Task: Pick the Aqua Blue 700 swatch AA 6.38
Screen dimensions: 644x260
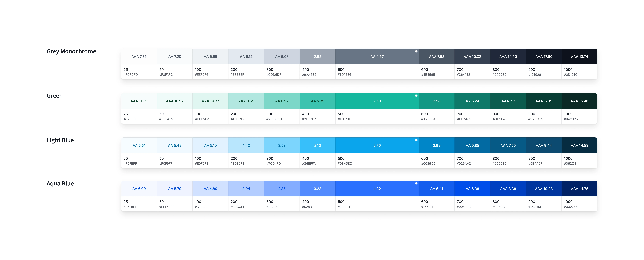Action: pos(472,189)
